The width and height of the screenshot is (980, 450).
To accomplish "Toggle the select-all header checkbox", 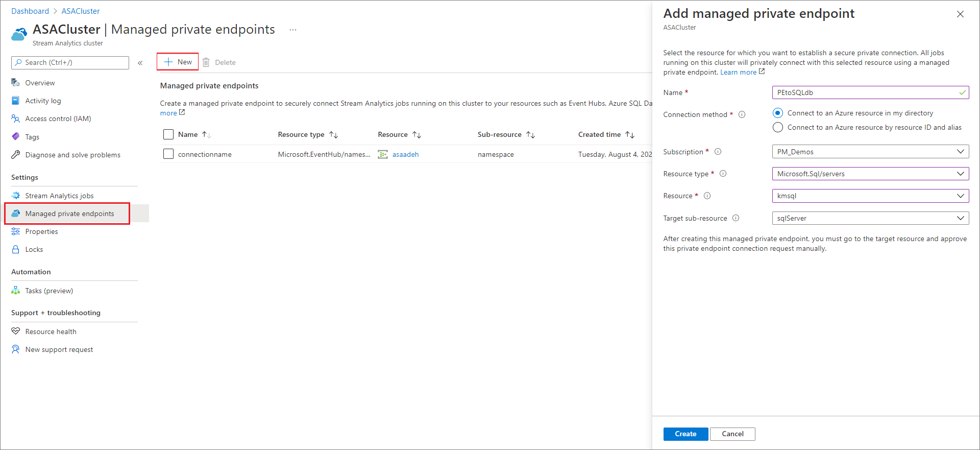I will [x=168, y=134].
